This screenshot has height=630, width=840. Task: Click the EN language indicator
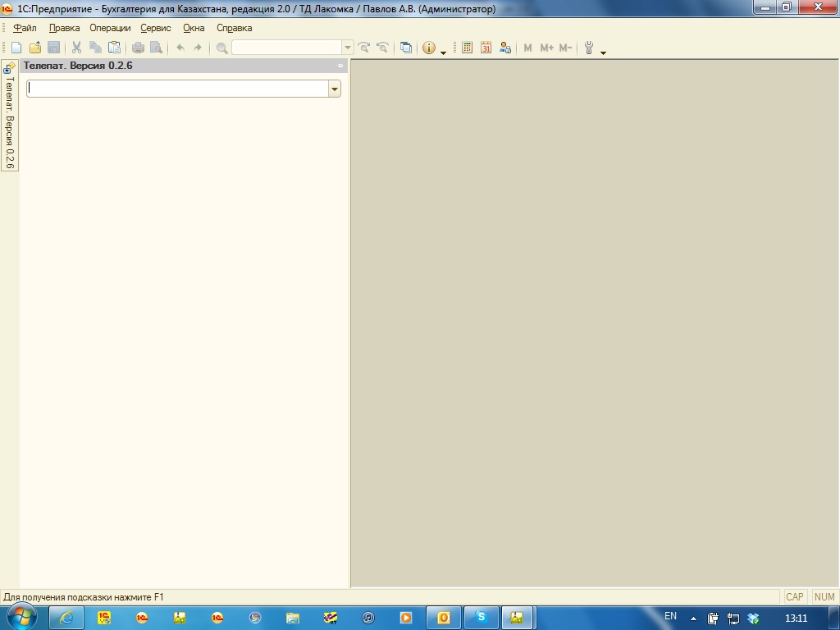pos(670,616)
